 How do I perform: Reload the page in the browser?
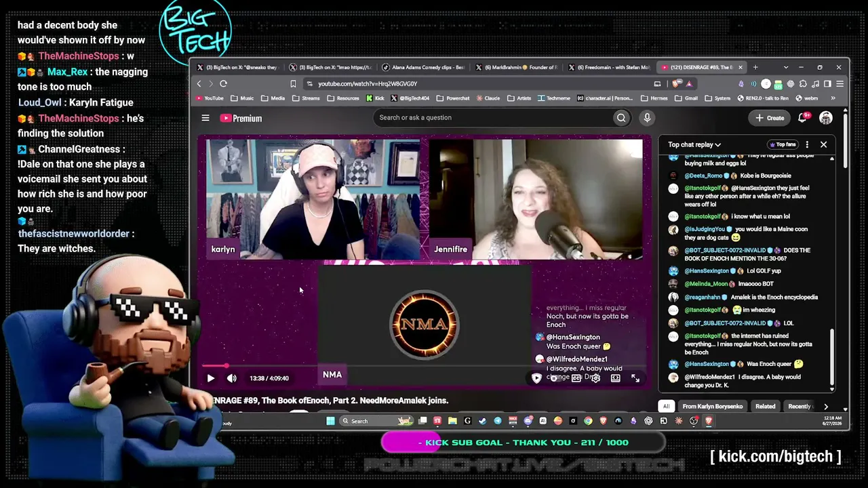point(223,83)
